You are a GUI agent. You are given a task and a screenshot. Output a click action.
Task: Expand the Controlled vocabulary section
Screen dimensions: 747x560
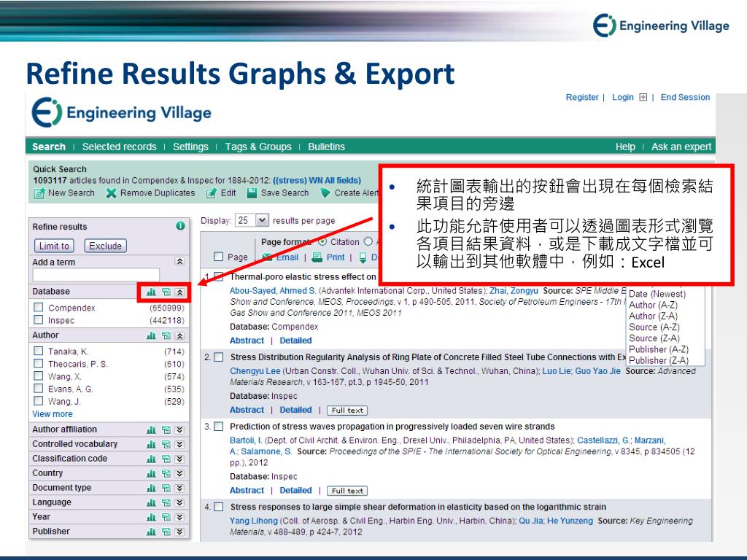pos(179,444)
